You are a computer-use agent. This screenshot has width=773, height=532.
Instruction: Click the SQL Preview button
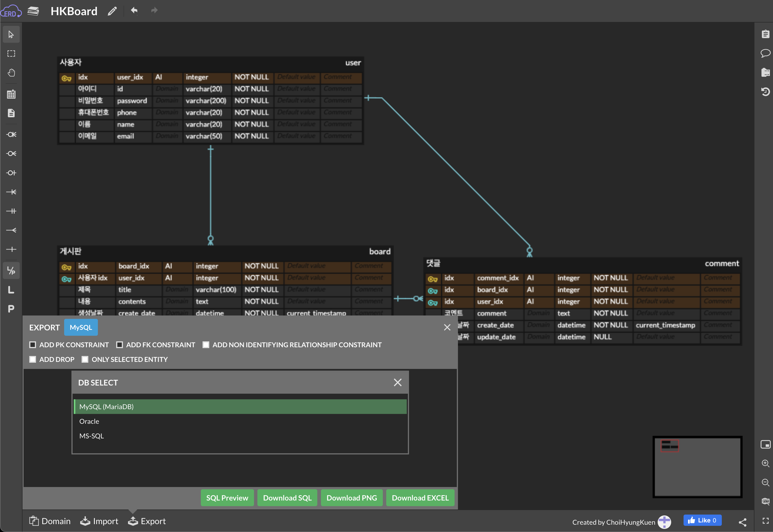(x=227, y=498)
